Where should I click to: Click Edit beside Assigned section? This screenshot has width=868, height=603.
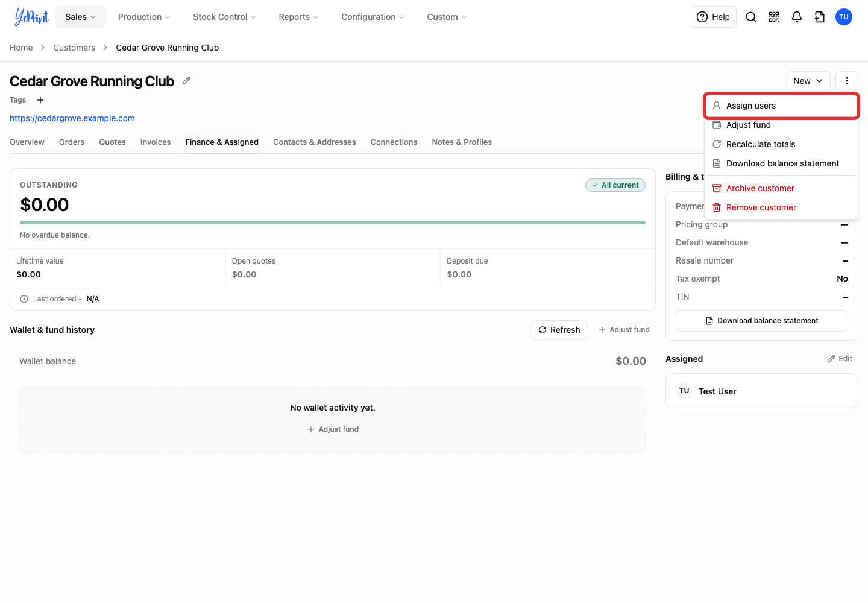point(840,359)
